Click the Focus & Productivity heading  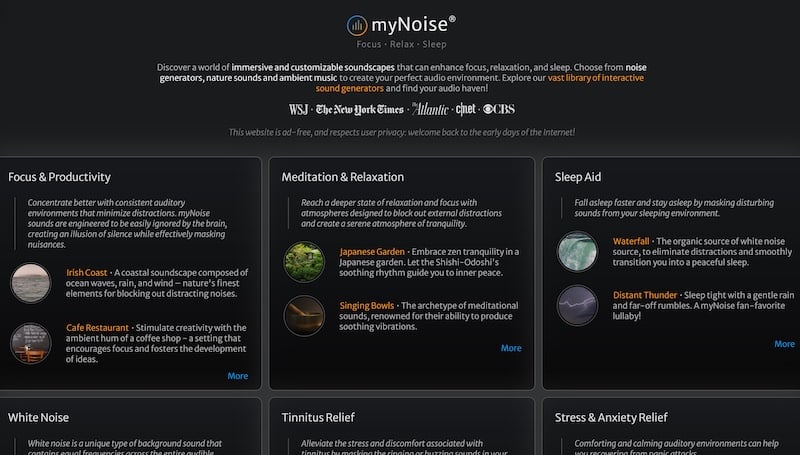pyautogui.click(x=59, y=177)
